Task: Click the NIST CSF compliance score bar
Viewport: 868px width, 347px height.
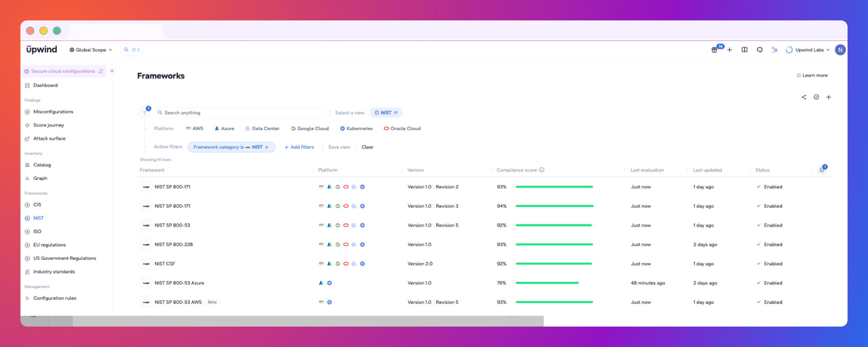Action: click(x=554, y=264)
